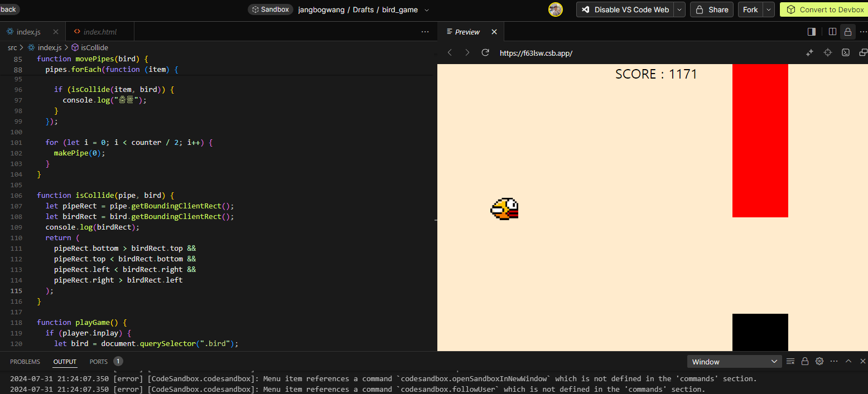Click the console.log(birdRect) line
Image resolution: width=868 pixels, height=394 pixels.
pos(92,227)
